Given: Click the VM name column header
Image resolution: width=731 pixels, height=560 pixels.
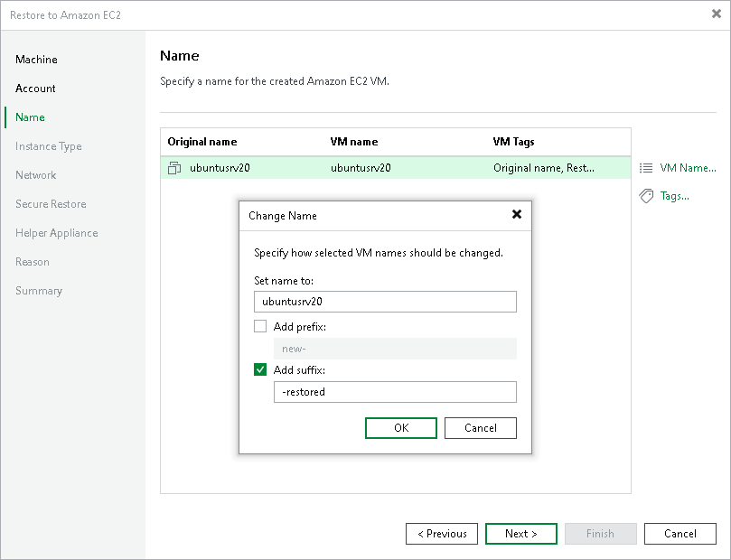Looking at the screenshot, I should (x=354, y=142).
